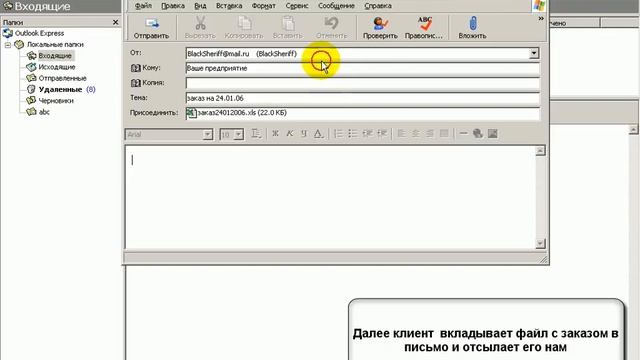Close the Папки folder pane
The image size is (640, 360).
click(116, 22)
